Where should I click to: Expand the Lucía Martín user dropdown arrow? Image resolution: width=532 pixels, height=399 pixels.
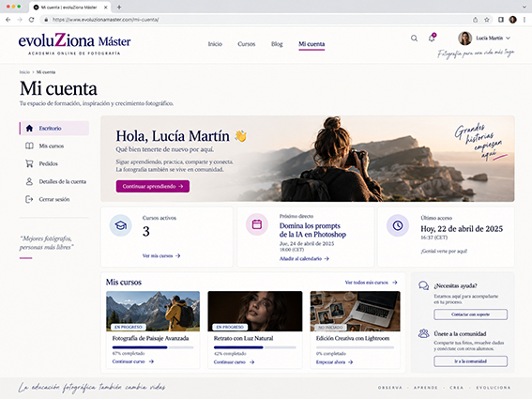click(x=508, y=38)
